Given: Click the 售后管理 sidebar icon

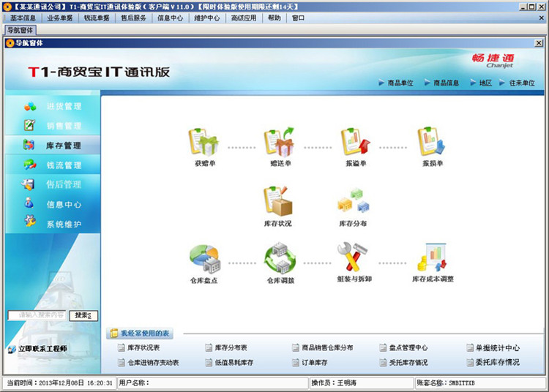Looking at the screenshot, I should [x=28, y=184].
